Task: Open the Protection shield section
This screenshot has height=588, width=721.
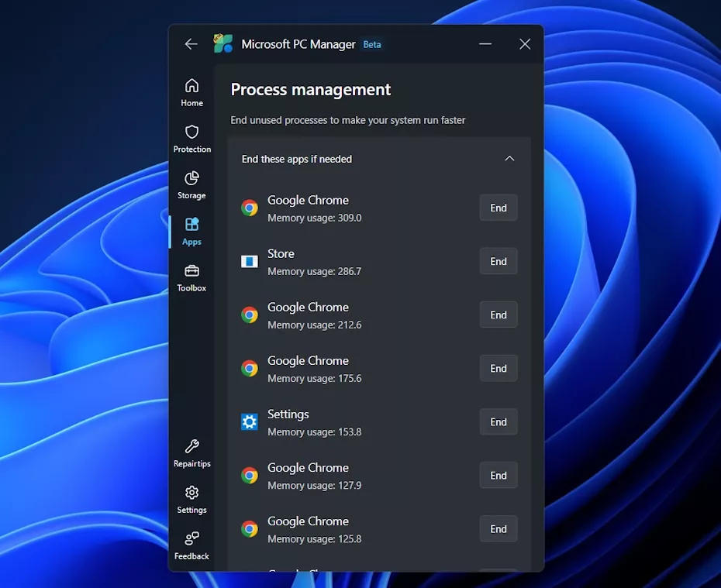Action: coord(191,138)
